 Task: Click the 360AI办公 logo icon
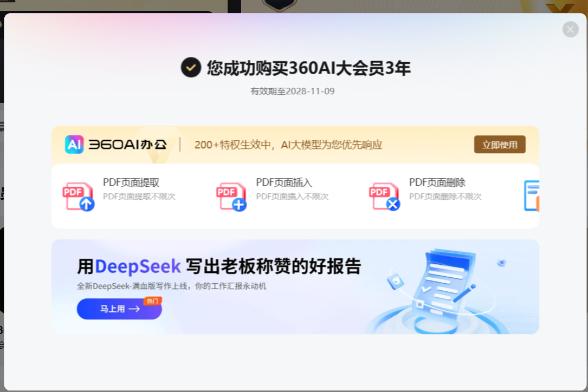click(74, 144)
